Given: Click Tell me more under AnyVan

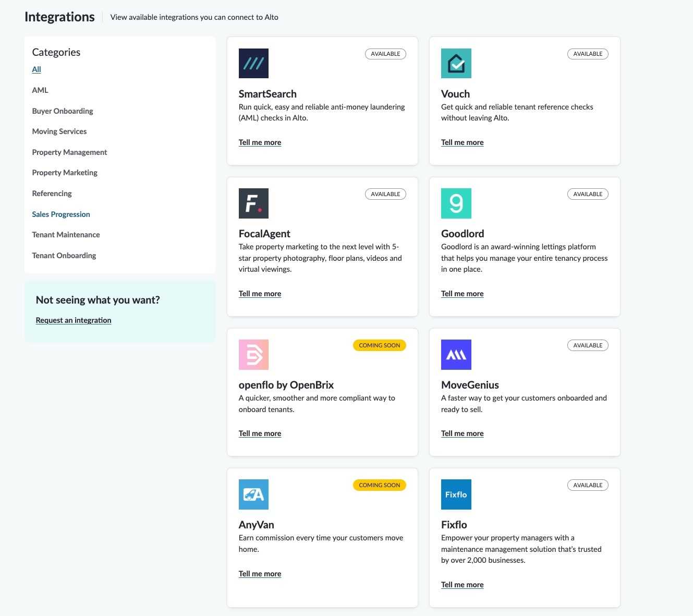Looking at the screenshot, I should click(x=260, y=574).
